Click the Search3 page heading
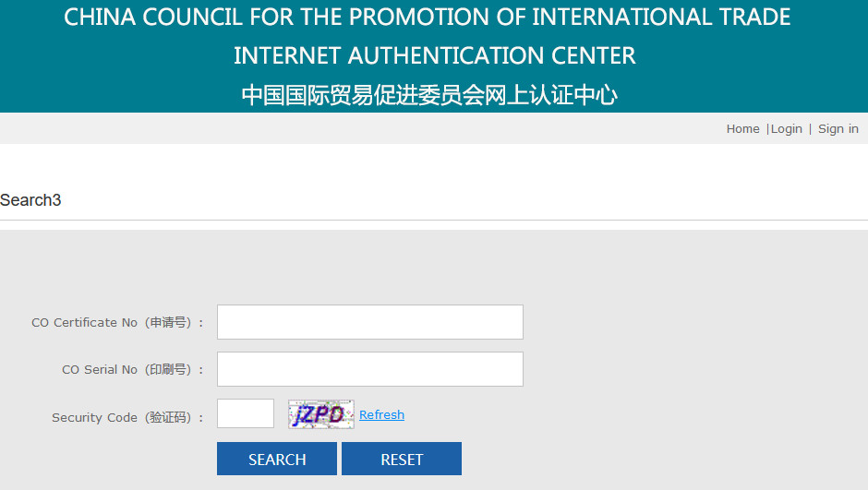The image size is (868, 490). point(30,200)
